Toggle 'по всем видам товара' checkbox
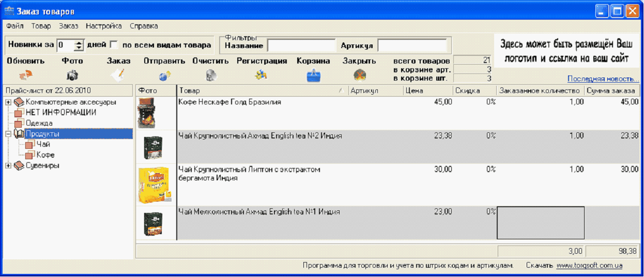This screenshot has height=277, width=644. tap(114, 45)
